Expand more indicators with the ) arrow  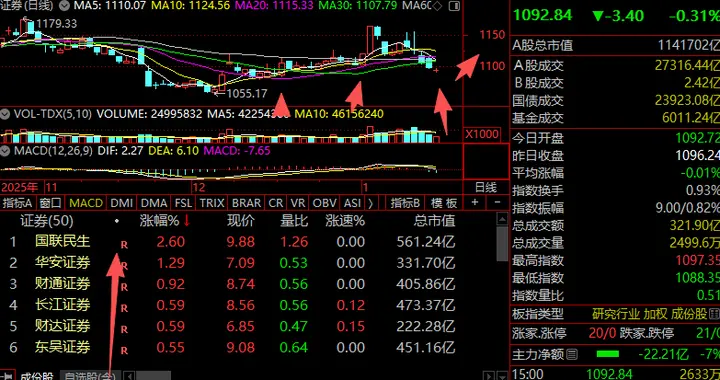point(370,203)
